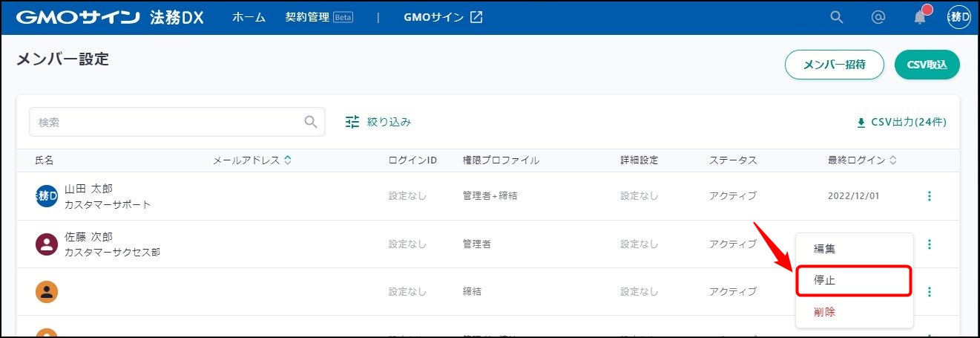980x338 pixels.
Task: Download members via CSV出力(24件)
Action: 901,122
